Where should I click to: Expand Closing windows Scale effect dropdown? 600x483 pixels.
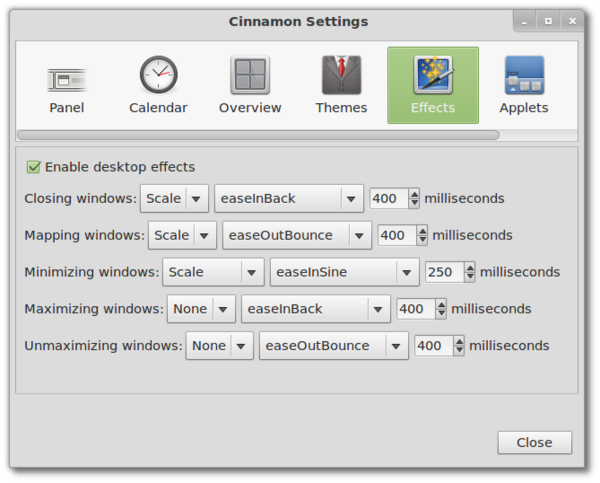[174, 198]
